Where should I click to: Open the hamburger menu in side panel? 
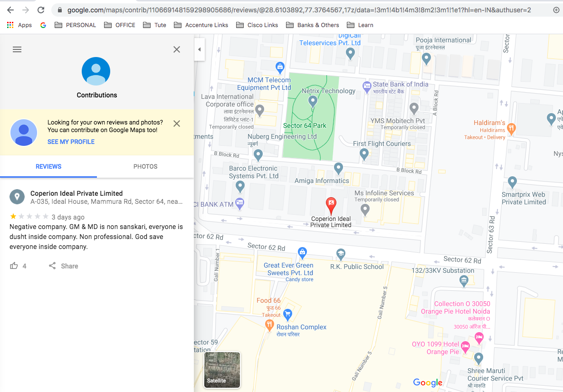17,49
